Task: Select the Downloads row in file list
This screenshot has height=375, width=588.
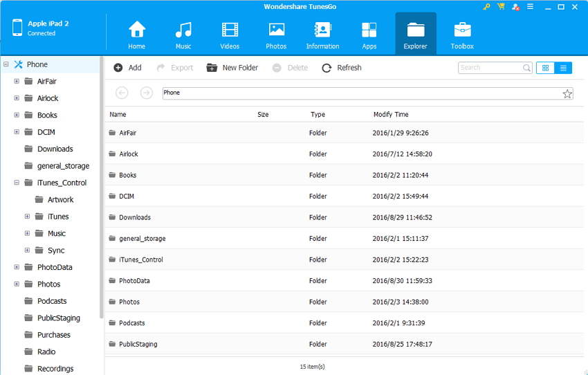Action: (x=344, y=217)
